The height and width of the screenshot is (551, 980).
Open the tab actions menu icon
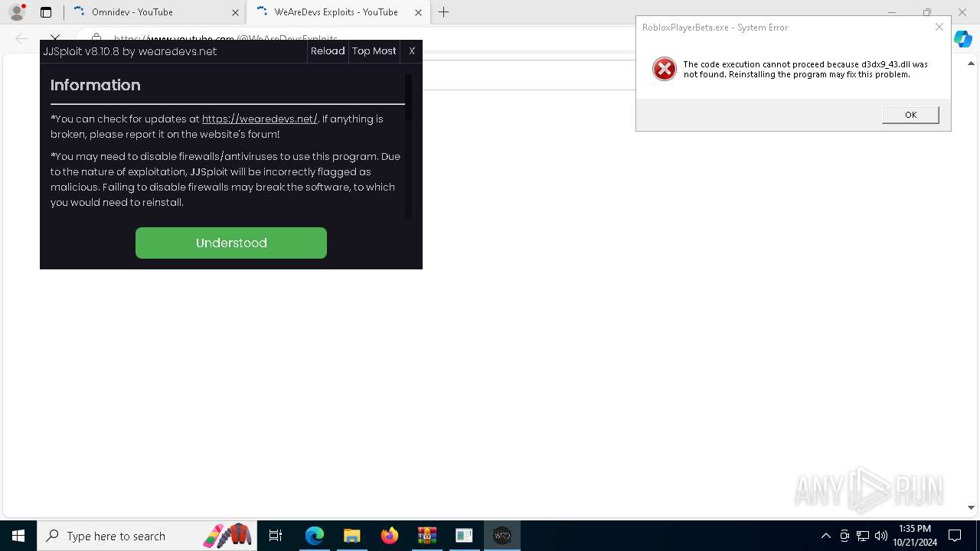(x=46, y=12)
